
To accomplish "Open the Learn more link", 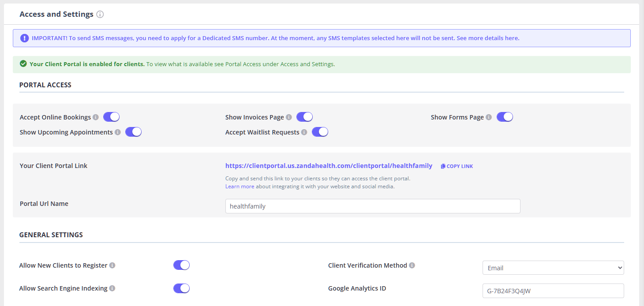I will click(x=240, y=187).
